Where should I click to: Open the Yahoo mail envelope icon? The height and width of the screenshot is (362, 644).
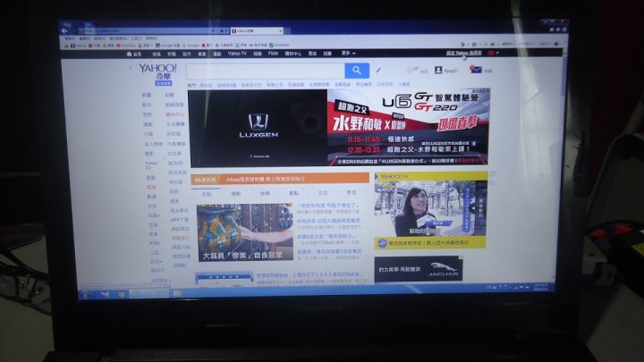coord(476,70)
